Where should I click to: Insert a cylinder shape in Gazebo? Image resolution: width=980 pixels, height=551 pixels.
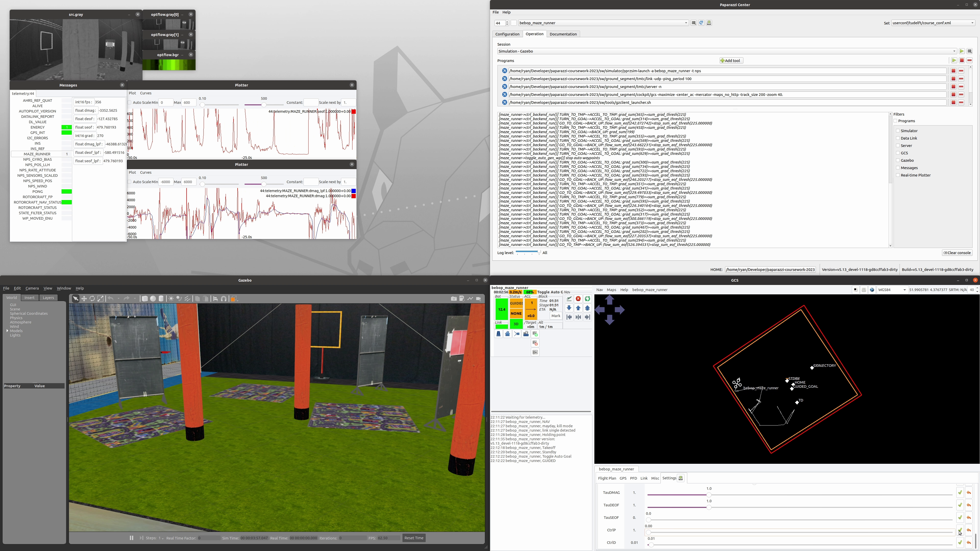[161, 298]
